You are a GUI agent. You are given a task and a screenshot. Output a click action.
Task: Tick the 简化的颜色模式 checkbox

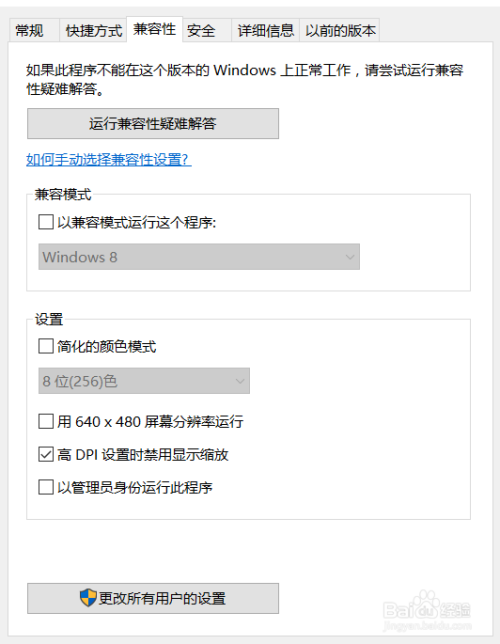[x=46, y=346]
